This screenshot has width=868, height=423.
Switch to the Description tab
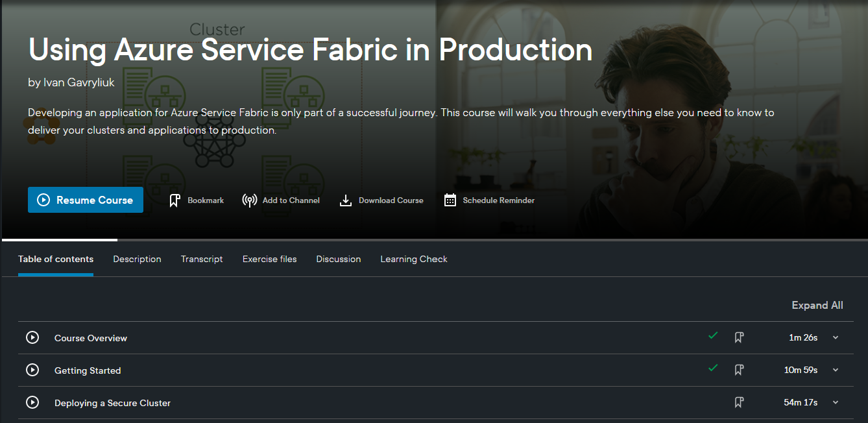(x=137, y=259)
